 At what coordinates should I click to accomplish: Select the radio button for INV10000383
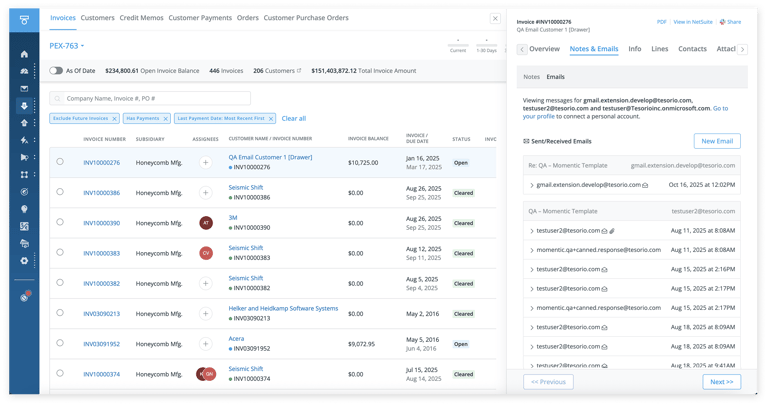tap(60, 252)
